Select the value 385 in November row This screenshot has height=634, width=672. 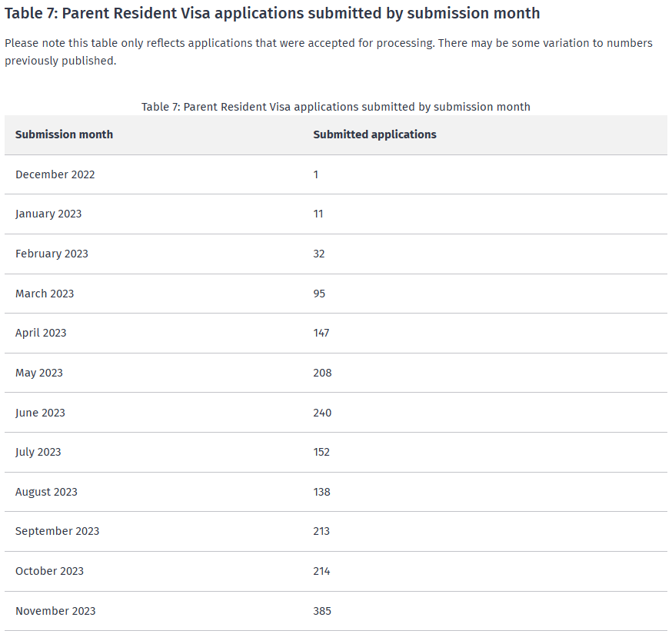(x=322, y=611)
